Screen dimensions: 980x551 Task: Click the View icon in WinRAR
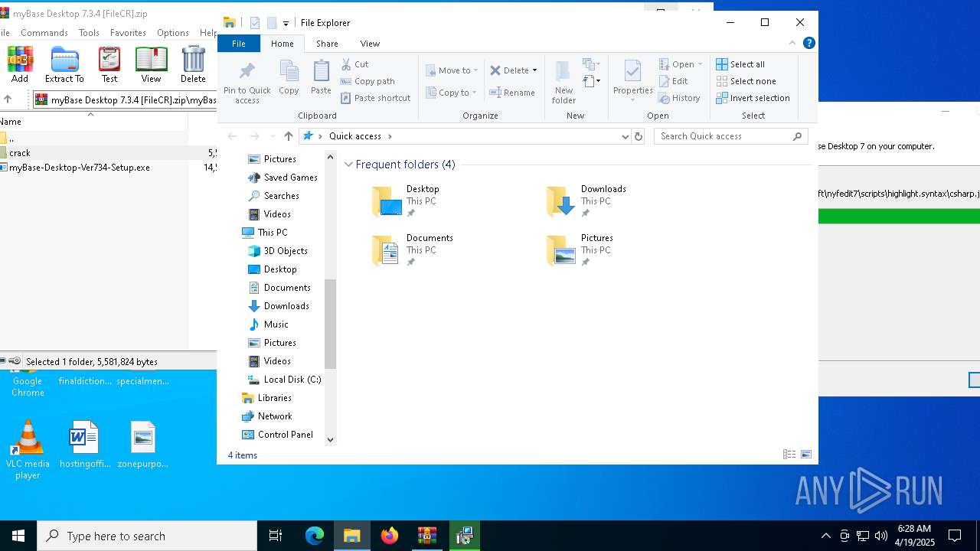click(151, 65)
